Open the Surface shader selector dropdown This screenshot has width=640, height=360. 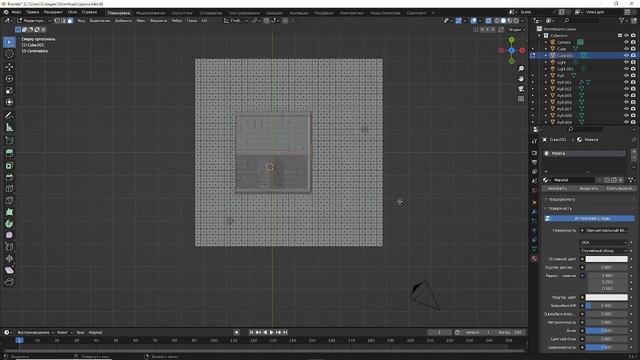click(603, 230)
